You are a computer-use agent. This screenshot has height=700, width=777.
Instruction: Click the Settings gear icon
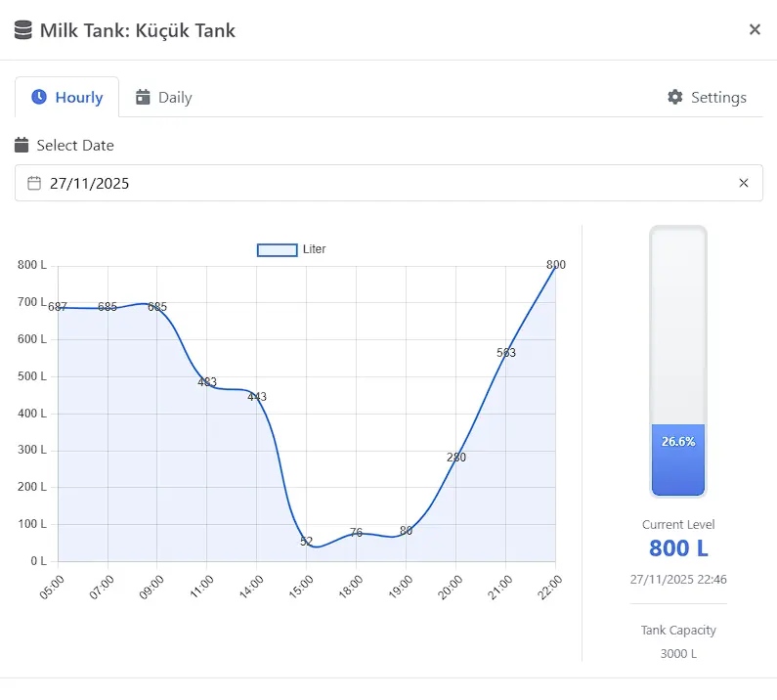[x=675, y=97]
